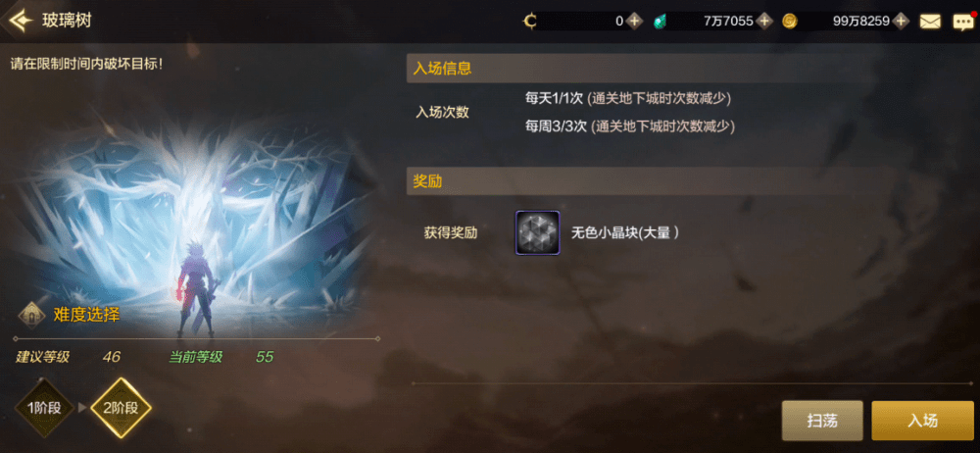The height and width of the screenshot is (453, 980).
Task: Add currency with the plus next to 0
Action: pyautogui.click(x=634, y=21)
